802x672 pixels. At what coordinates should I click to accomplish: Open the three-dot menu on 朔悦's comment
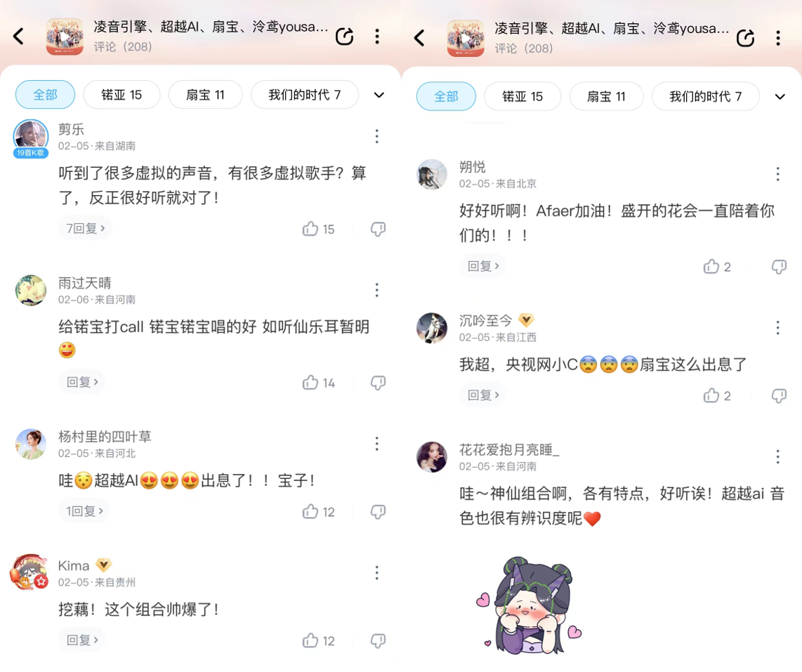pyautogui.click(x=778, y=174)
